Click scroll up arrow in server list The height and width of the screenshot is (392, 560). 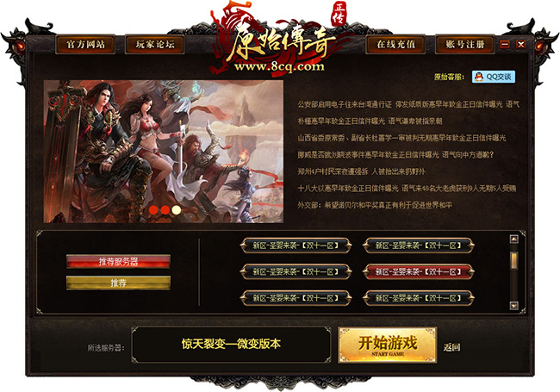[514, 239]
